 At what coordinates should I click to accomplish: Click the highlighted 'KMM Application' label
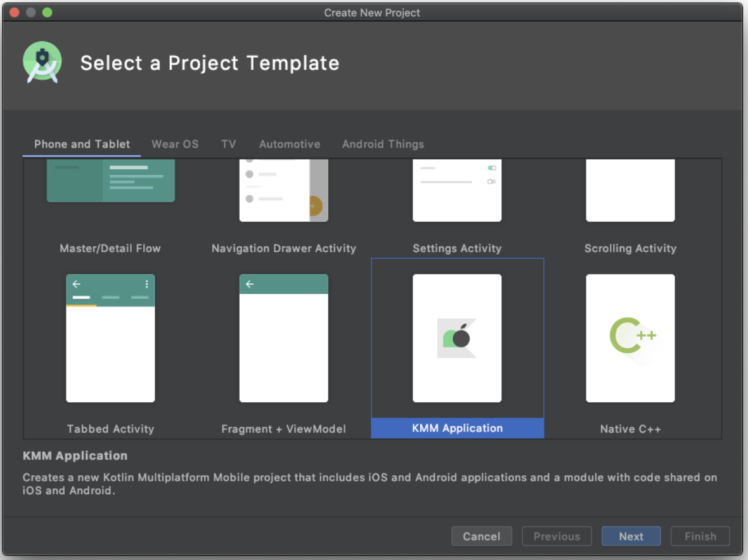[458, 428]
